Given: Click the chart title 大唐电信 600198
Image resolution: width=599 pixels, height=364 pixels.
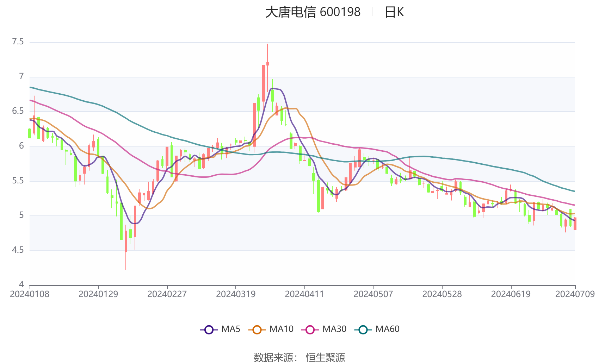Looking at the screenshot, I should (313, 12).
